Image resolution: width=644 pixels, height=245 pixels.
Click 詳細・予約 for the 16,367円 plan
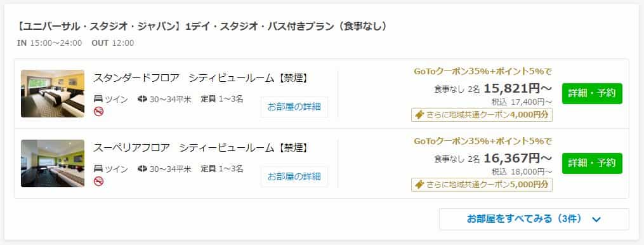point(592,163)
